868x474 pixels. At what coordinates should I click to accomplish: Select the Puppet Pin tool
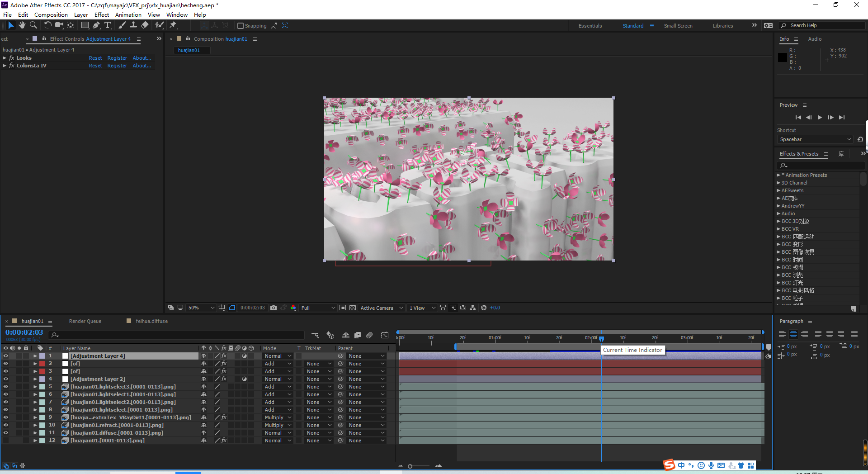coord(173,25)
